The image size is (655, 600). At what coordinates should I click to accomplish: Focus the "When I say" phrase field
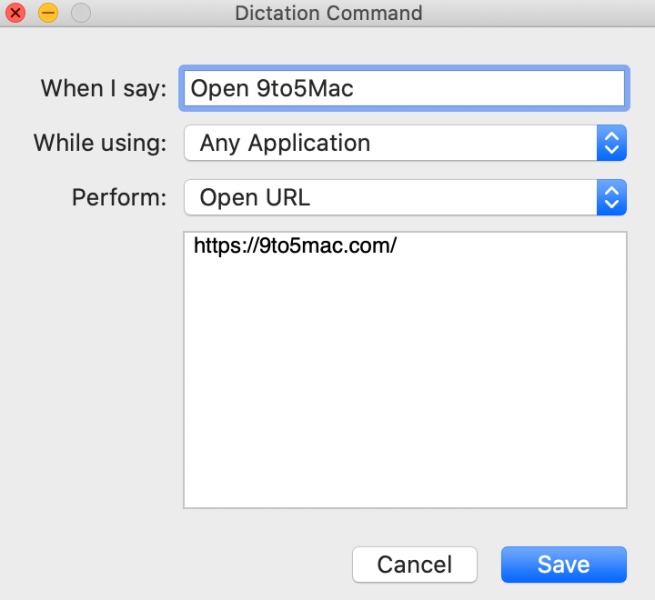click(480, 88)
